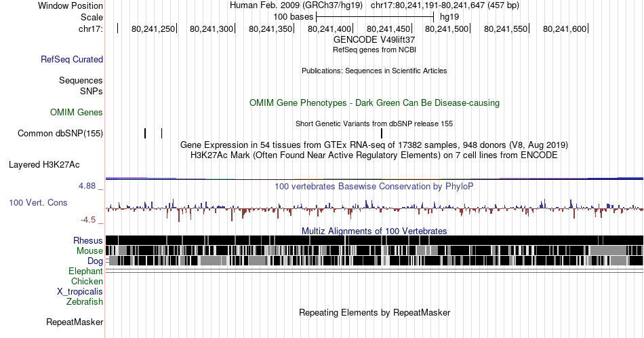Select the Chicken alignment row label
Viewport: 644px width, 338px height.
[87, 281]
